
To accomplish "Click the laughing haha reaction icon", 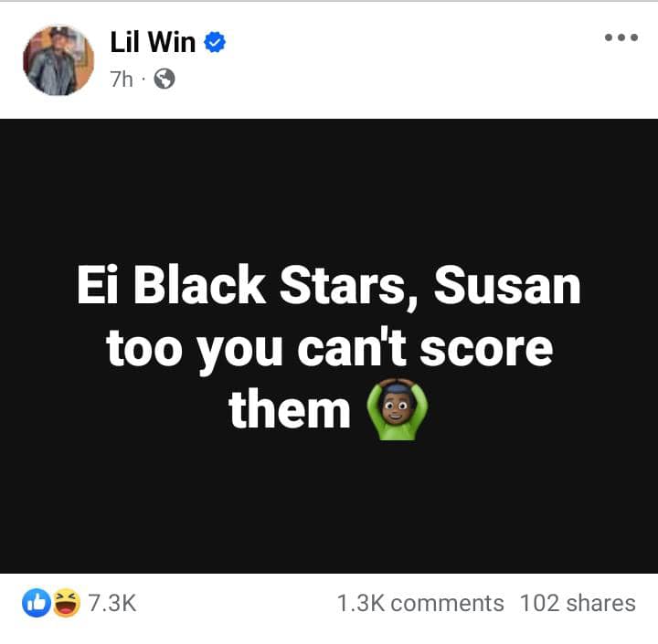I will click(67, 603).
